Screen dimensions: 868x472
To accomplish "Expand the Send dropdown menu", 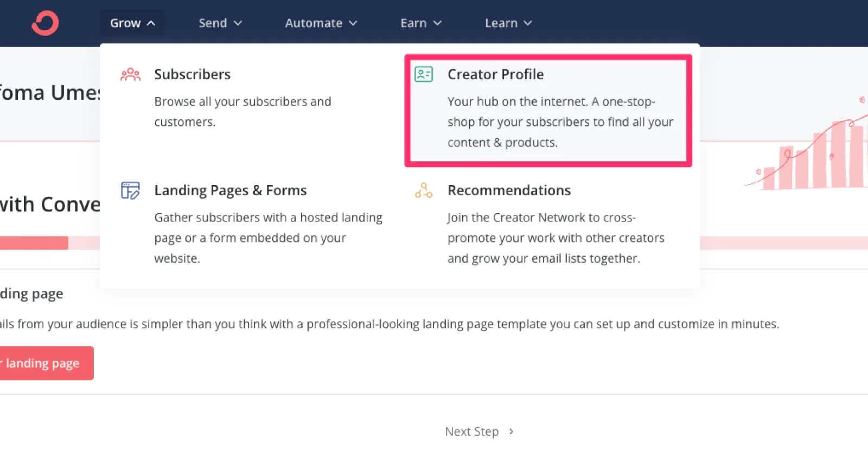I will click(220, 23).
